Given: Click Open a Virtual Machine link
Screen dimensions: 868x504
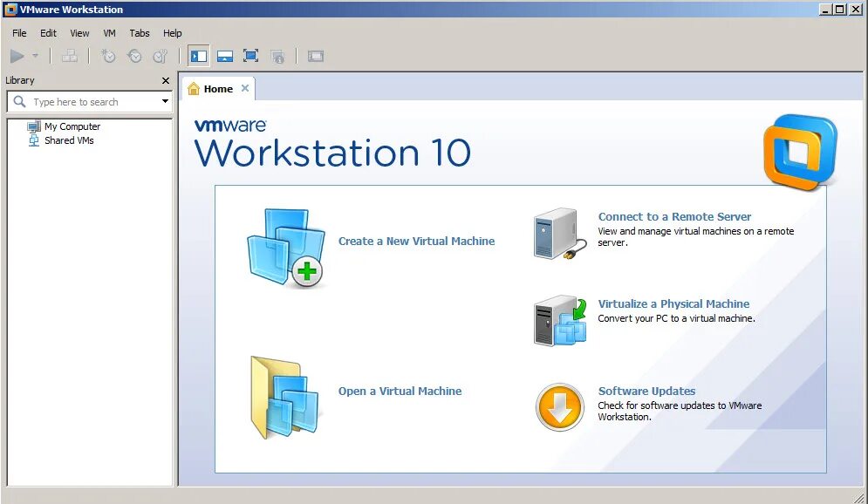Looking at the screenshot, I should click(x=400, y=392).
